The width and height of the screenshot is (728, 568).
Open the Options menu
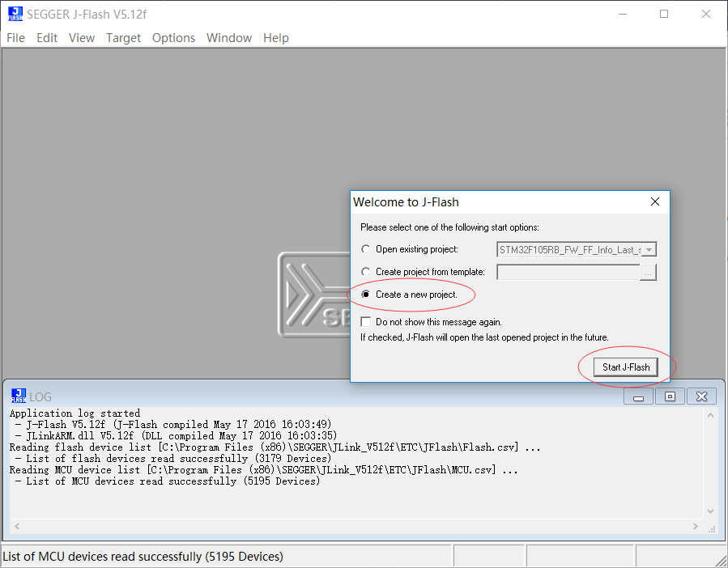point(173,37)
